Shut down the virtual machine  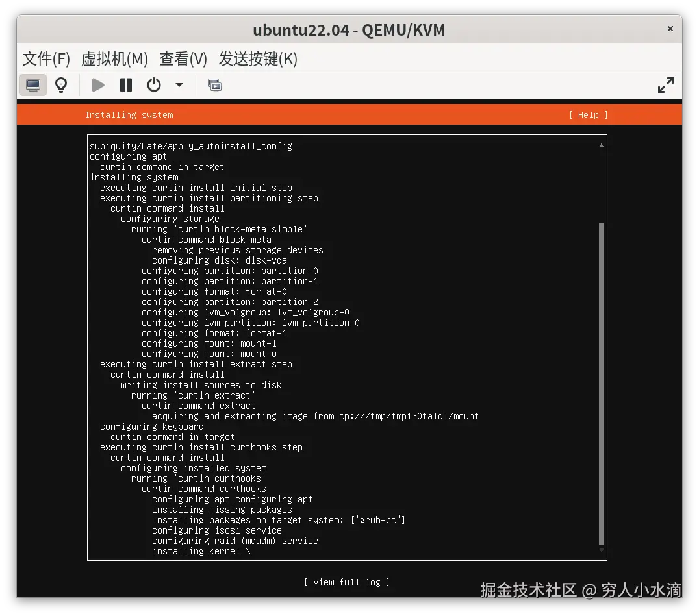coord(154,84)
